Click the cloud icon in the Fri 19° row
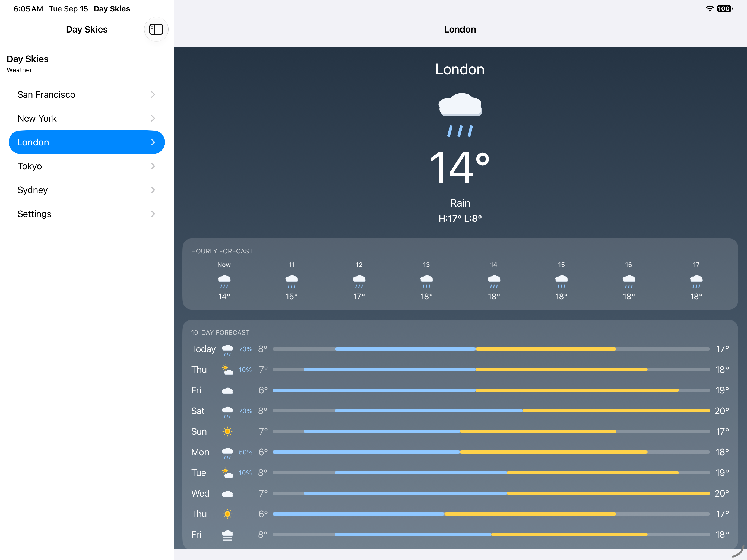This screenshot has height=560, width=747. point(227,390)
